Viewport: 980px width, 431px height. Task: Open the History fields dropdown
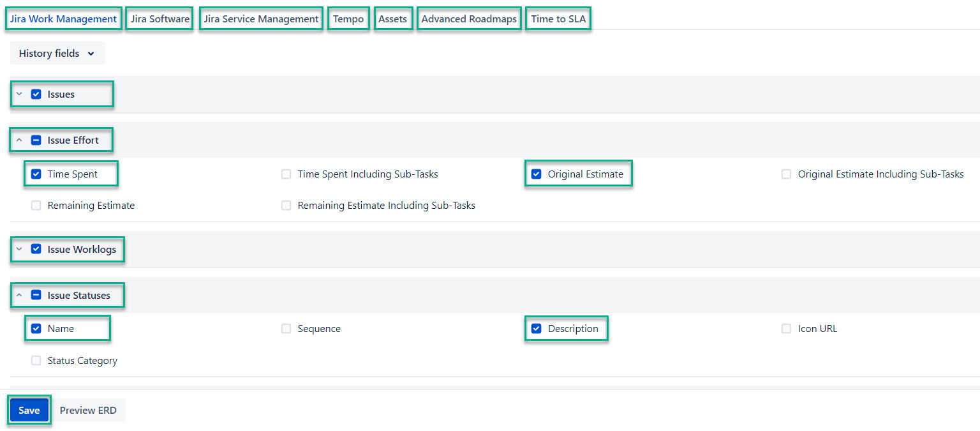click(57, 53)
